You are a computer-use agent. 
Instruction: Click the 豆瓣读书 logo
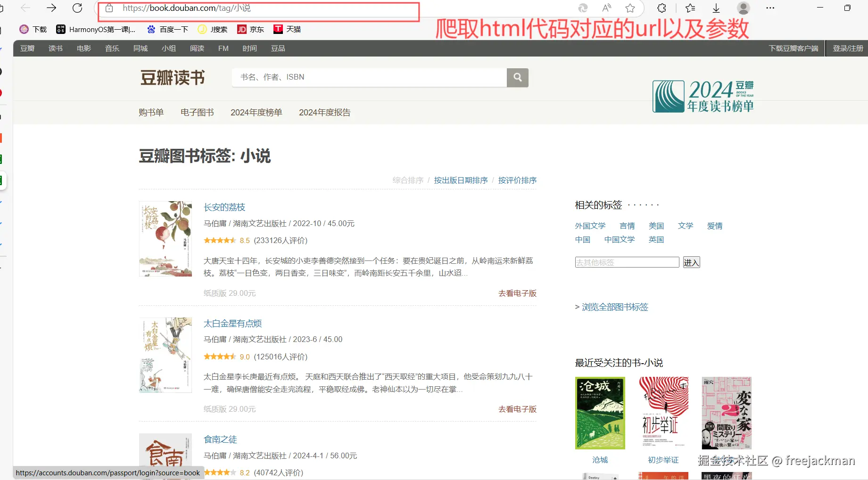coord(173,78)
